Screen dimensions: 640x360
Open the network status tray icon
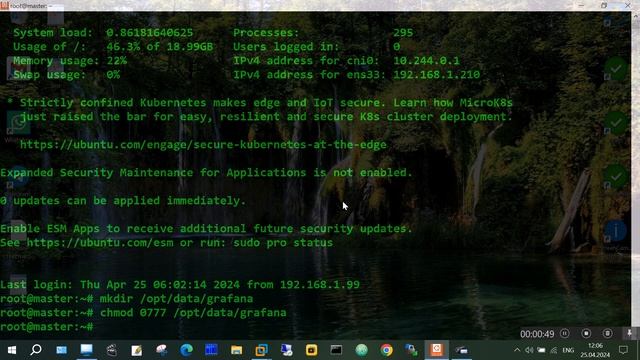pos(553,350)
